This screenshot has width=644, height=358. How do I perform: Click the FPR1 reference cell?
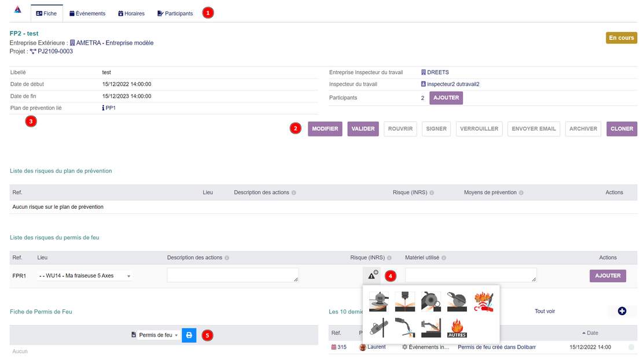pyautogui.click(x=19, y=276)
